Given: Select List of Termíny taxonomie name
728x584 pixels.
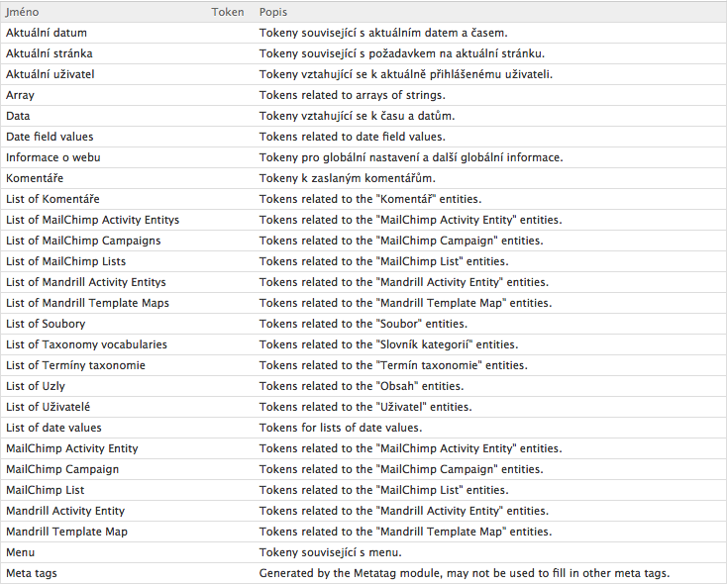Looking at the screenshot, I should 75,365.
